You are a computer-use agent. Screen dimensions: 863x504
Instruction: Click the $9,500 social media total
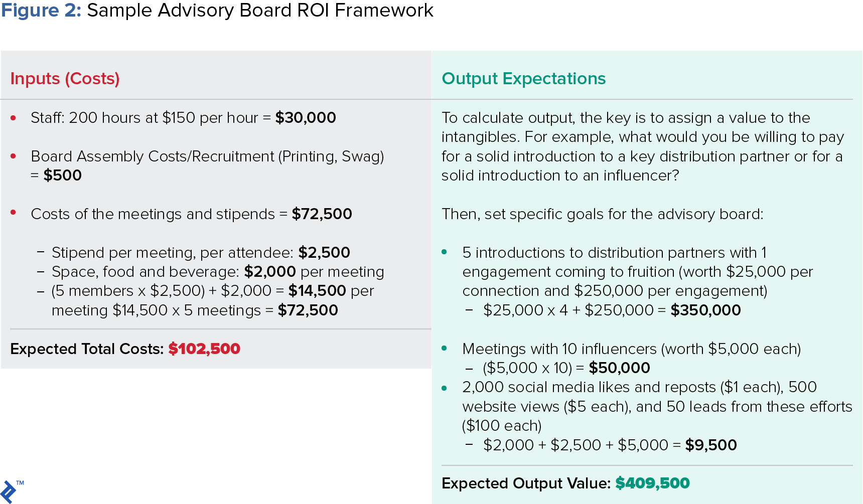711,445
